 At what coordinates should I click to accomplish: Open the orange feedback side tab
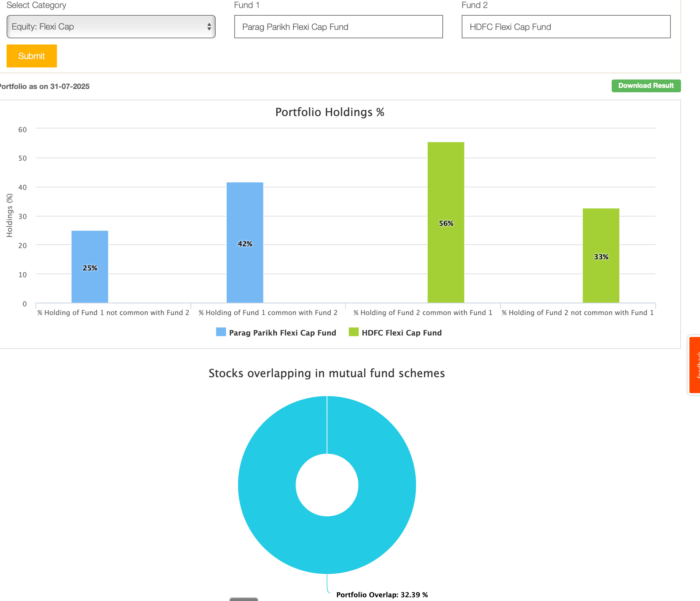[695, 365]
